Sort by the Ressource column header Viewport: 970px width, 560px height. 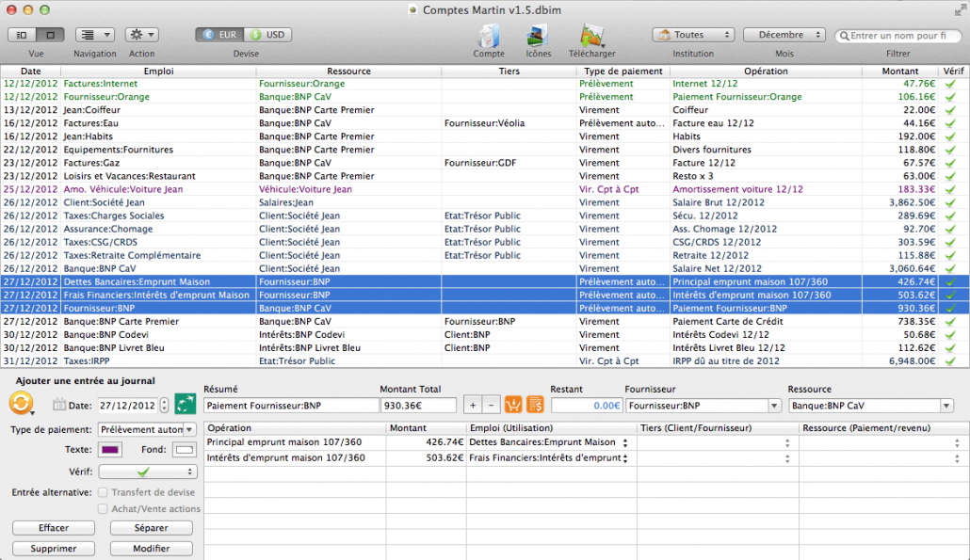coord(348,72)
